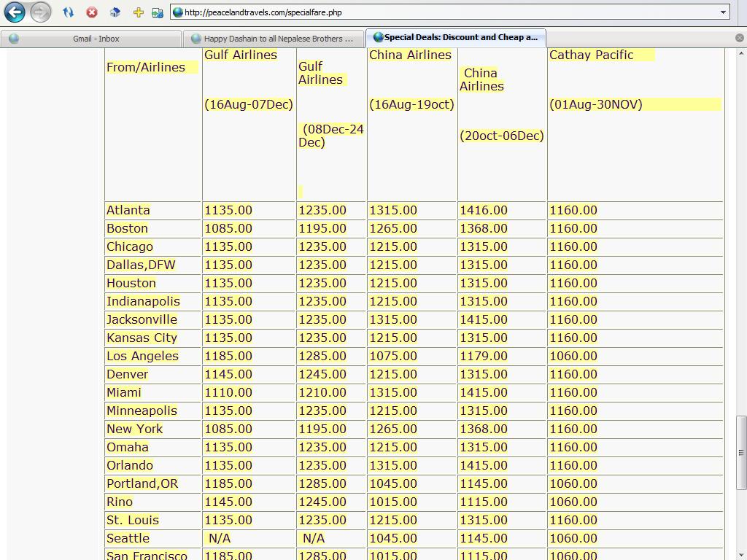Image resolution: width=747 pixels, height=560 pixels.
Task: Click Los Angeles Cathay Pacific fare 1060.00
Action: point(573,356)
